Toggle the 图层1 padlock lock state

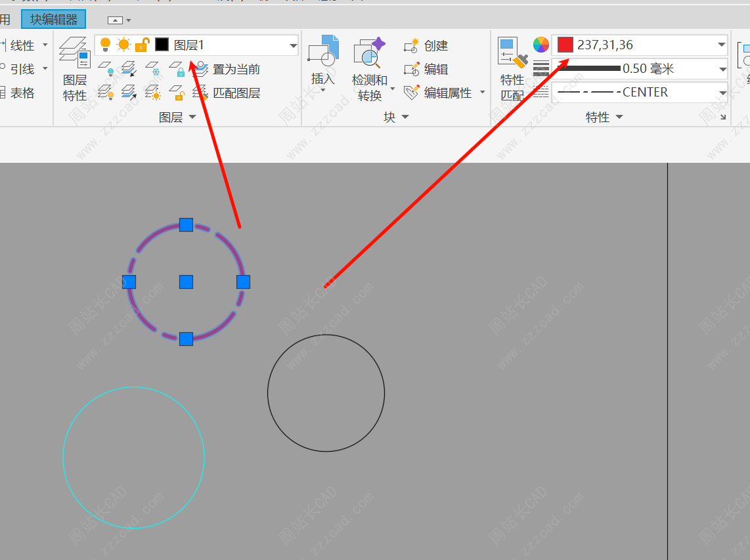142,45
